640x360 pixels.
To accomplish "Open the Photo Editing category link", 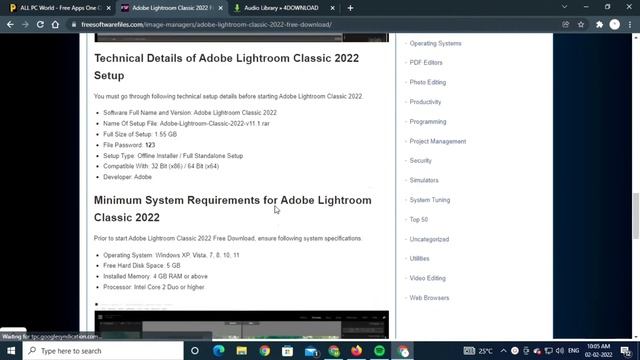I will (x=427, y=82).
